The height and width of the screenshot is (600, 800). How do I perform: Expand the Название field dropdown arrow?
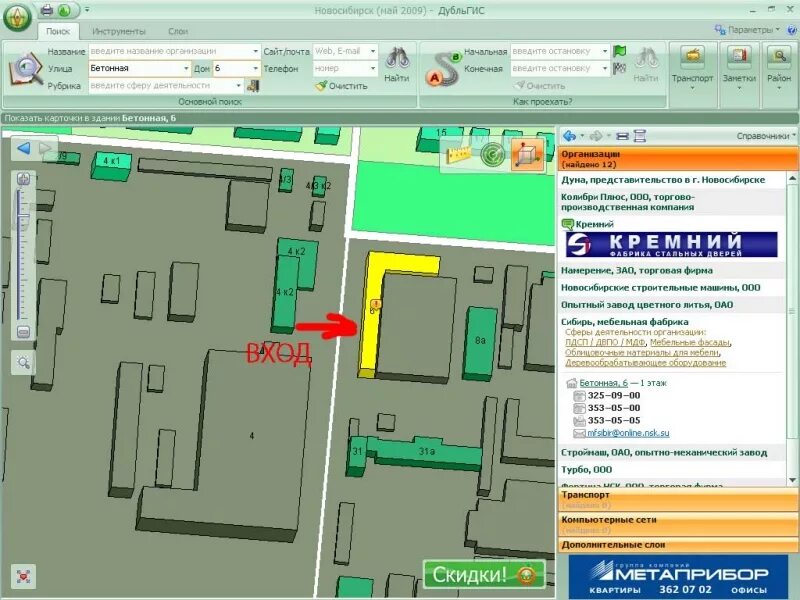point(256,51)
